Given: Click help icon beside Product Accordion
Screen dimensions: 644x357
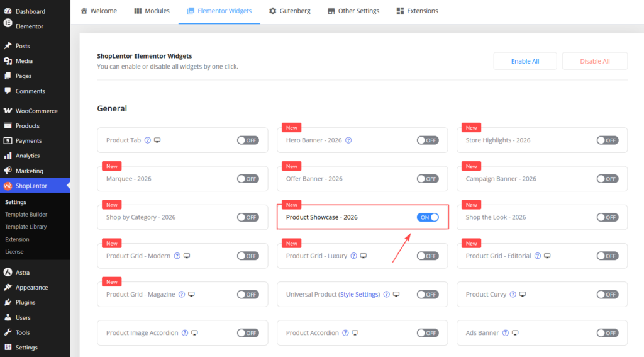Looking at the screenshot, I should tap(345, 332).
